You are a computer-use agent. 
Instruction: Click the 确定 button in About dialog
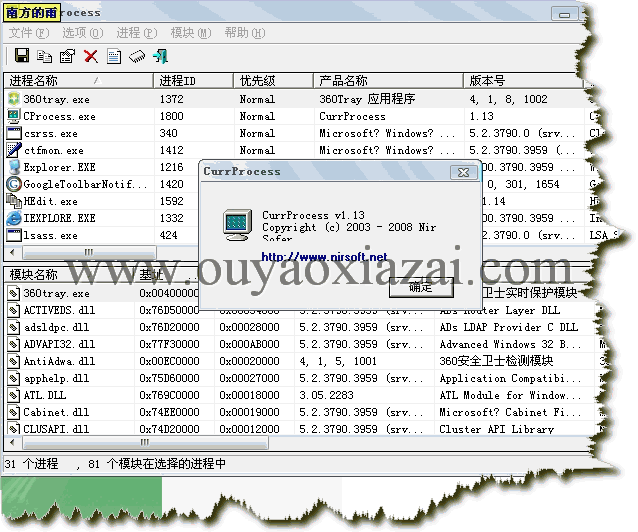tap(421, 287)
